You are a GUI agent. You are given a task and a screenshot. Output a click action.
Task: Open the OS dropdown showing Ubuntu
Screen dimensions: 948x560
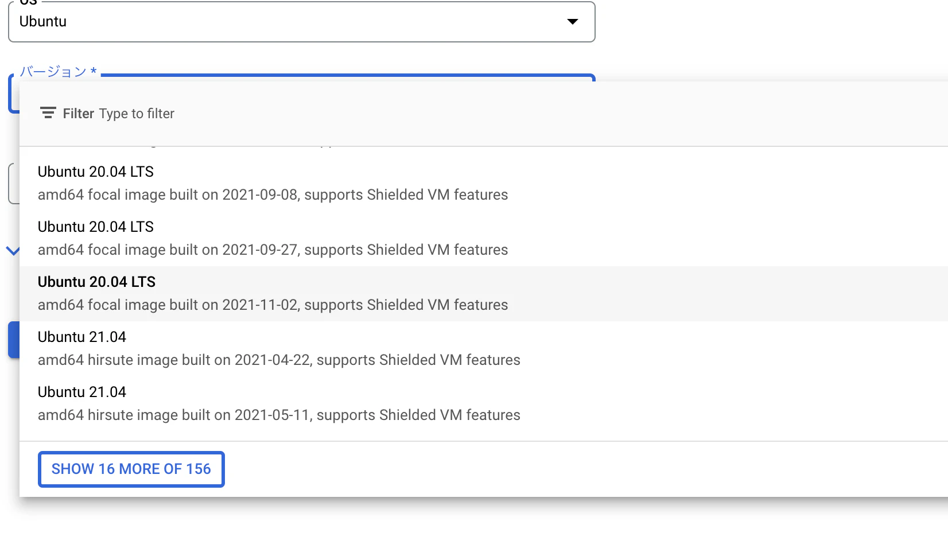click(302, 22)
